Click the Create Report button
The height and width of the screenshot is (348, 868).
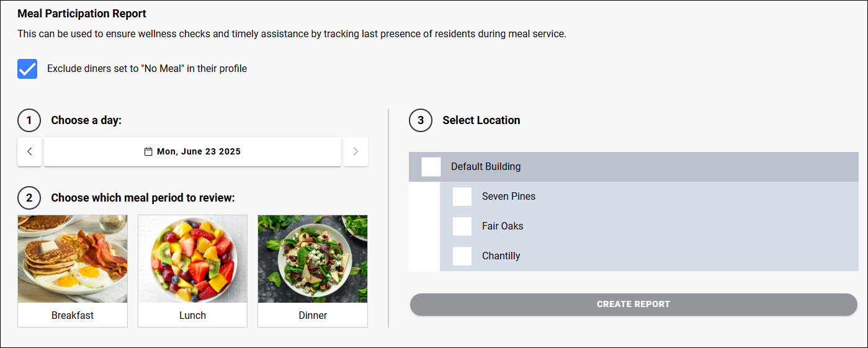633,305
